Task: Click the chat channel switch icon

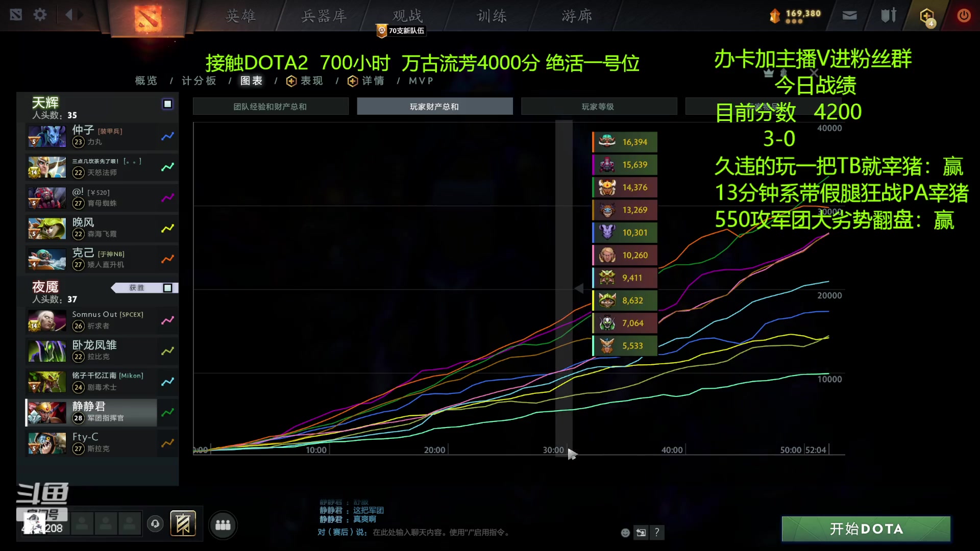Action: point(641,533)
